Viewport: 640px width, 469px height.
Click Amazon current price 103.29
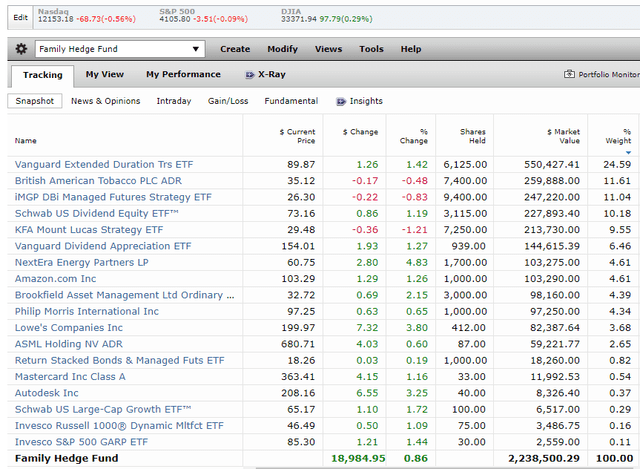(x=298, y=279)
